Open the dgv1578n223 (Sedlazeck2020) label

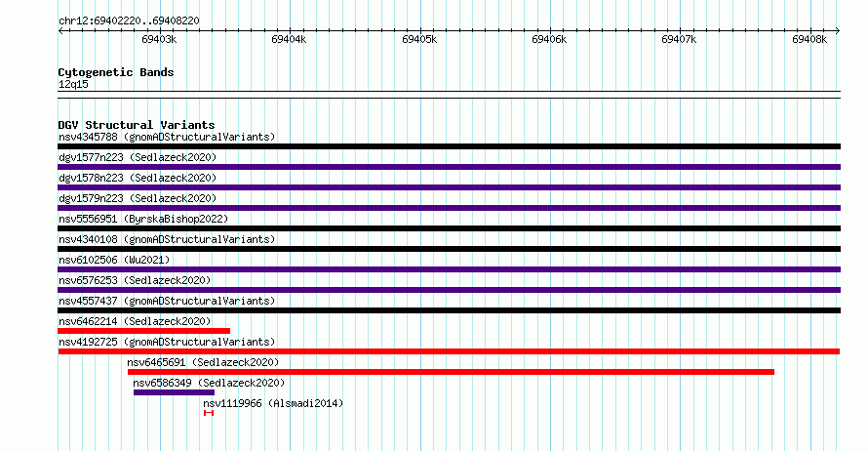tap(138, 178)
